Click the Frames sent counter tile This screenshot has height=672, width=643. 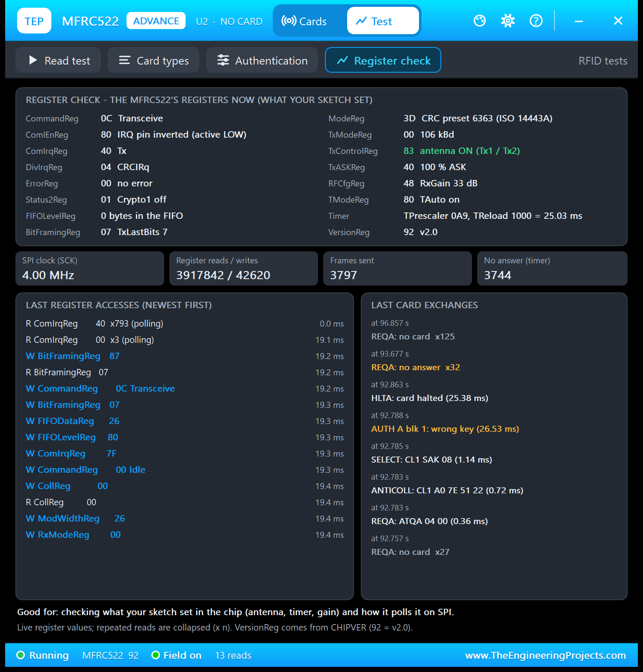tap(398, 268)
